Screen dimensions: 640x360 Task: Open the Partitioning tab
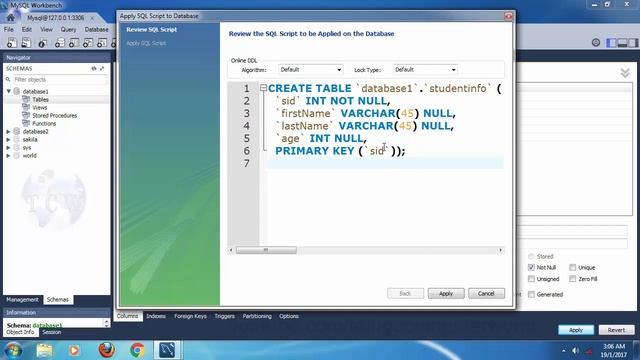click(x=257, y=316)
